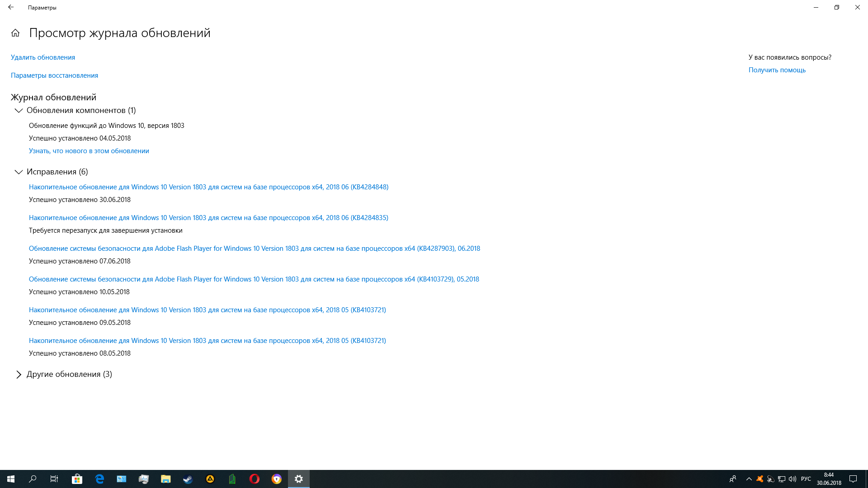Open the mail-like app on taskbar
This screenshot has width=868, height=488.
coord(122,479)
